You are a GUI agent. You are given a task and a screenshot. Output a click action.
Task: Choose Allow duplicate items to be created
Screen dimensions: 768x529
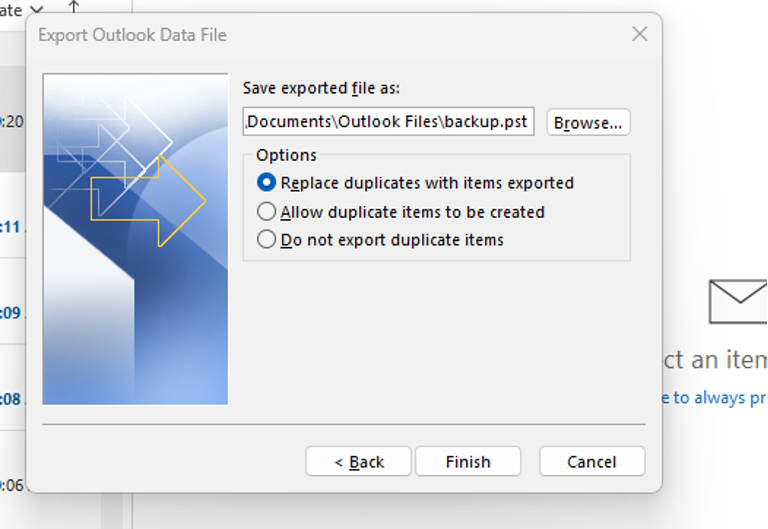click(401, 212)
